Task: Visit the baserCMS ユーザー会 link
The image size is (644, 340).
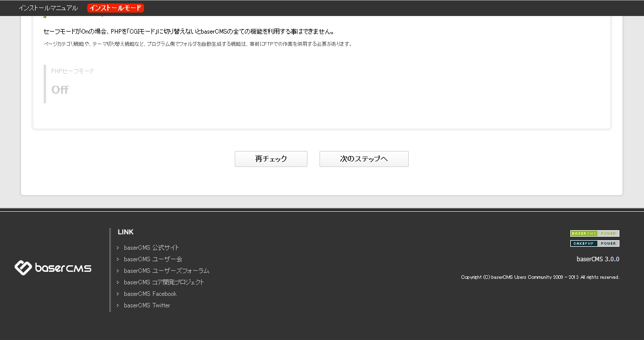Action: coord(153,259)
